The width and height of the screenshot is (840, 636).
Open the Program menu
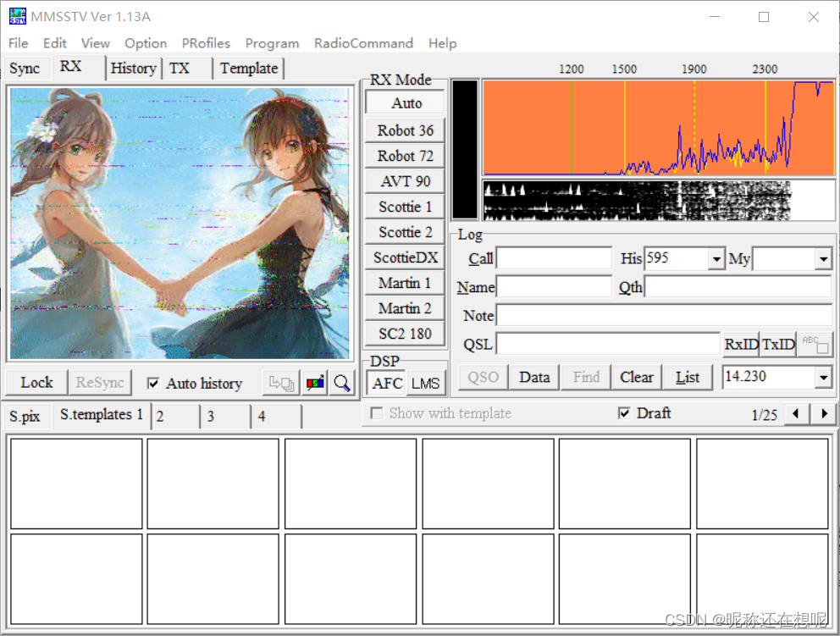(272, 43)
